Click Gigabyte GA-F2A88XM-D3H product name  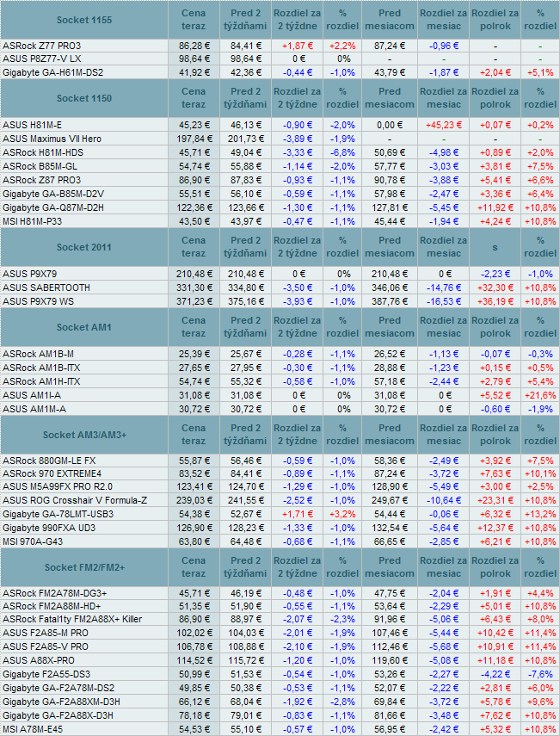point(61,702)
